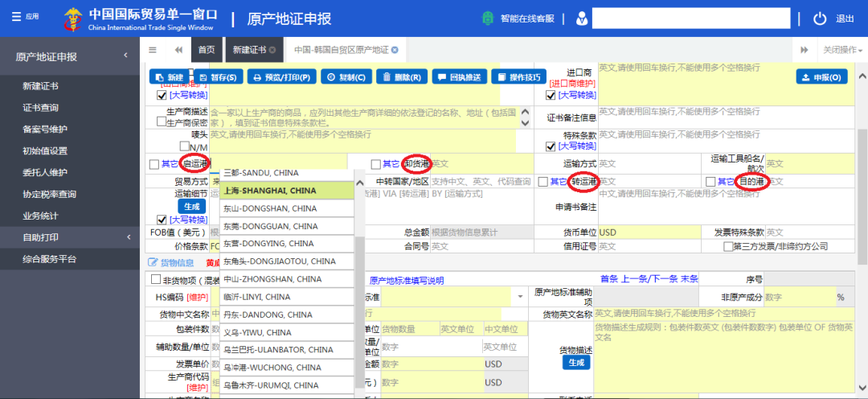Open 备案号维护 in the sidebar
Viewport: 868px width, 399px height.
(45, 130)
